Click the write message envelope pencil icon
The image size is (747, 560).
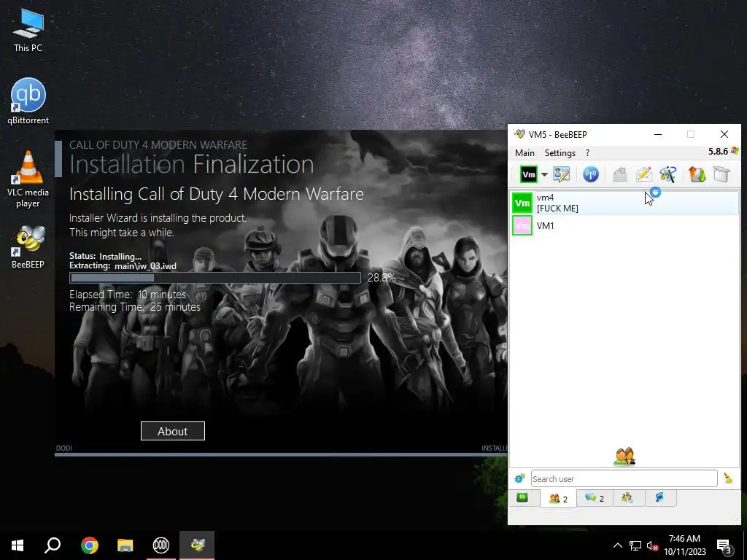tap(644, 174)
